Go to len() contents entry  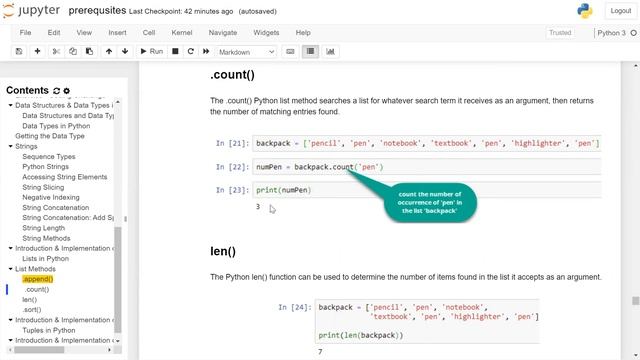tap(29, 300)
